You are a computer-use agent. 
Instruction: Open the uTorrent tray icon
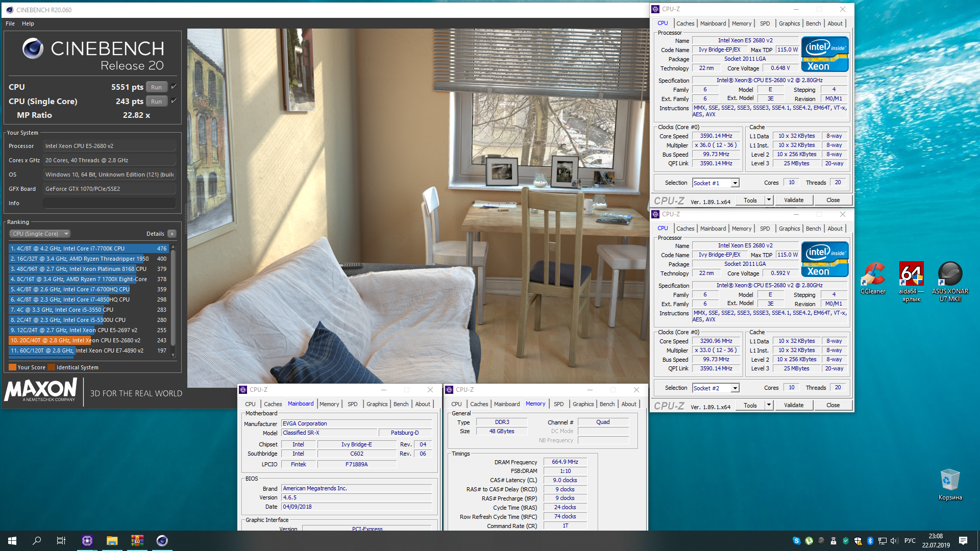(x=808, y=541)
